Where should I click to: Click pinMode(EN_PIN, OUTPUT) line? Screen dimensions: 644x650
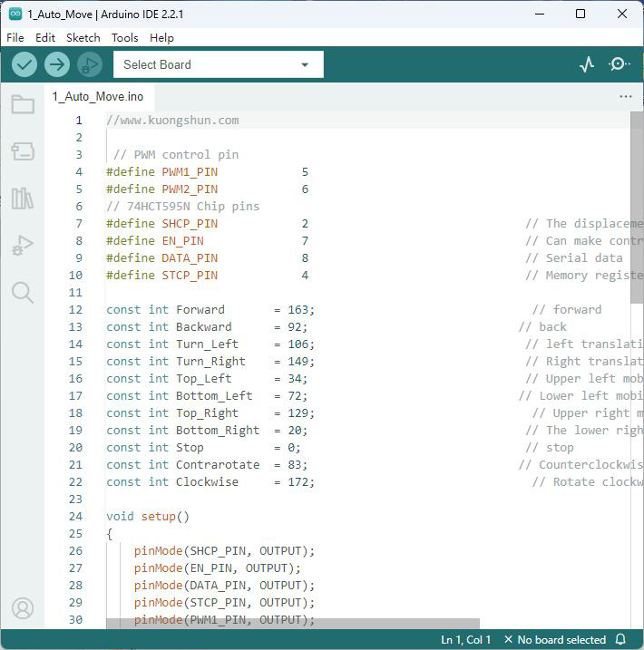218,568
